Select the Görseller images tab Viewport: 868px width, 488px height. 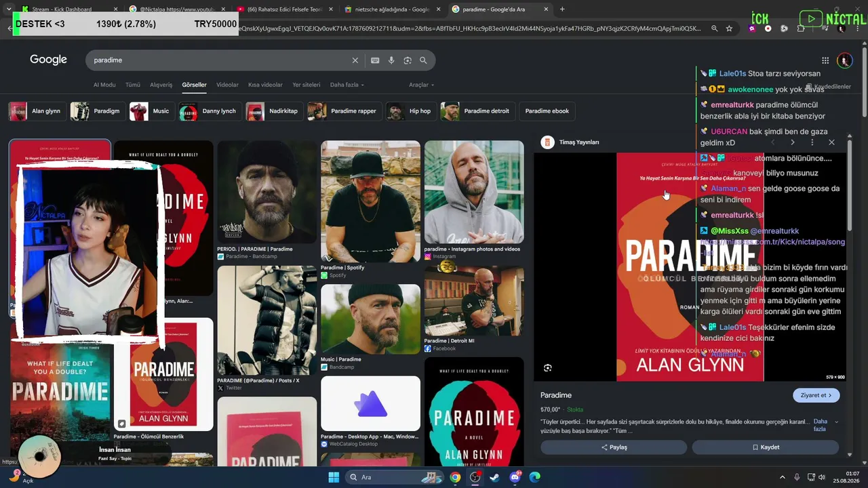click(x=194, y=85)
